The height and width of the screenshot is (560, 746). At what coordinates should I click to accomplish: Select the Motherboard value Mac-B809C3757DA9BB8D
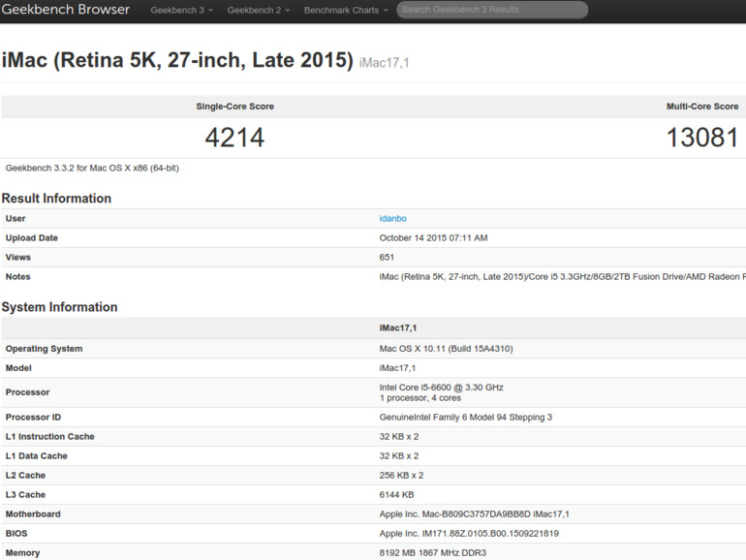click(477, 514)
